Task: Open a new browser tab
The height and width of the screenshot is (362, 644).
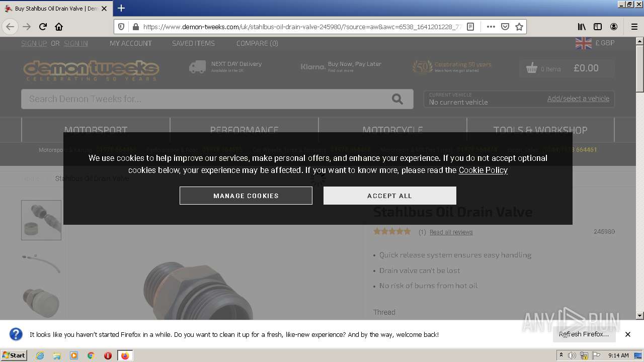Action: 121,8
